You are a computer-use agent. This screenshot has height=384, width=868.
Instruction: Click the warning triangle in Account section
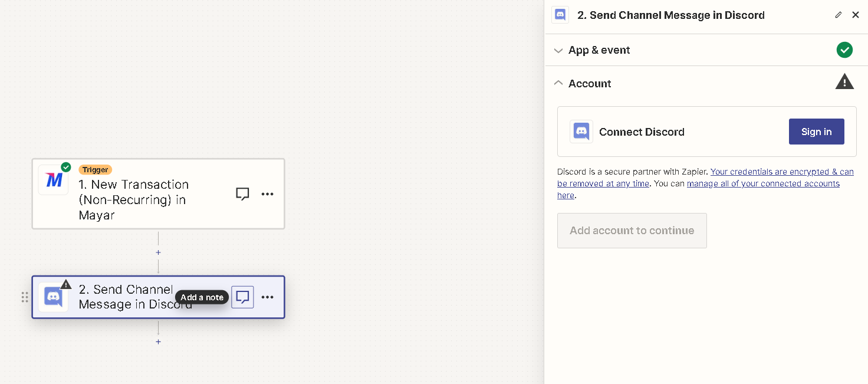click(844, 82)
